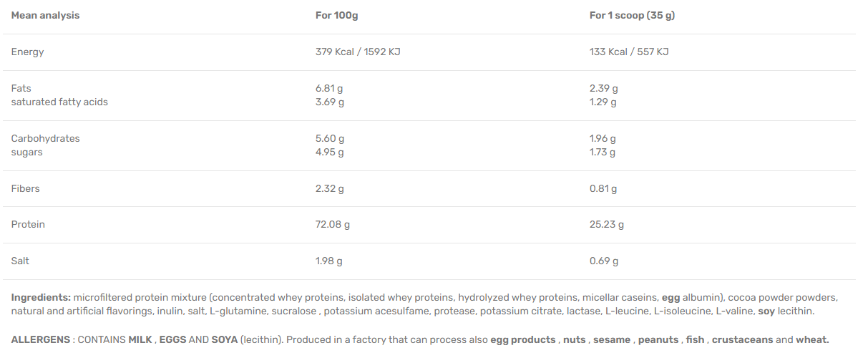Click the Salt row label
This screenshot has width=868, height=353.
click(20, 261)
